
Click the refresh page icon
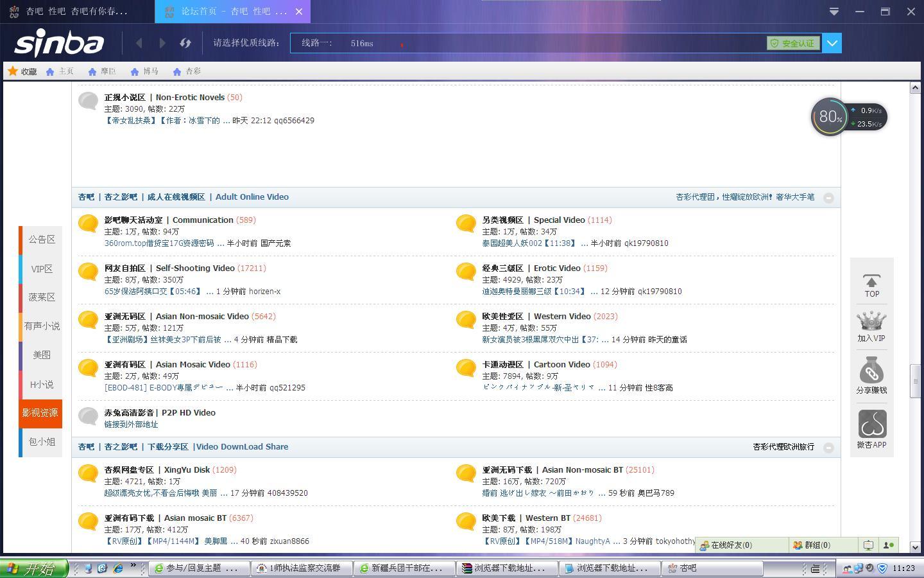pyautogui.click(x=185, y=43)
